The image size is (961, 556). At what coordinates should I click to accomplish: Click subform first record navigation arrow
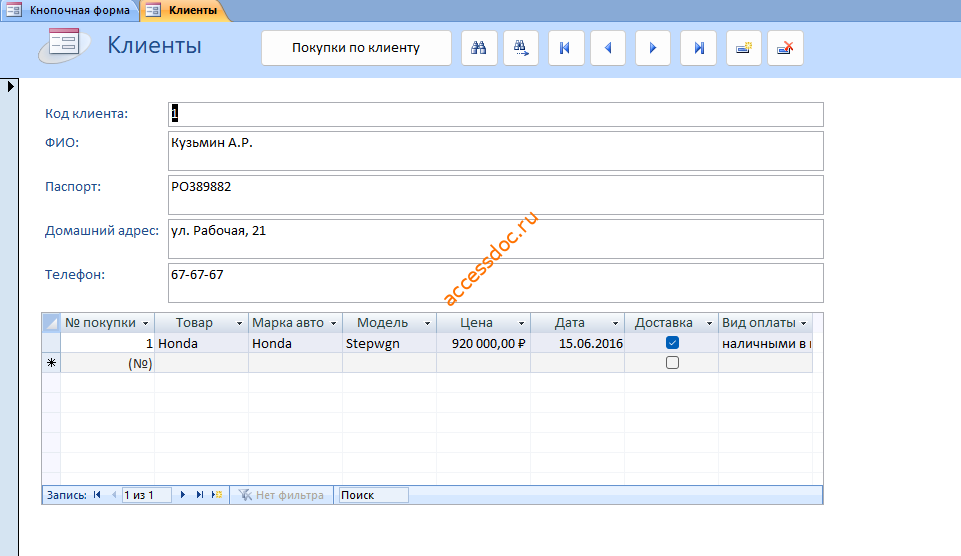click(97, 495)
